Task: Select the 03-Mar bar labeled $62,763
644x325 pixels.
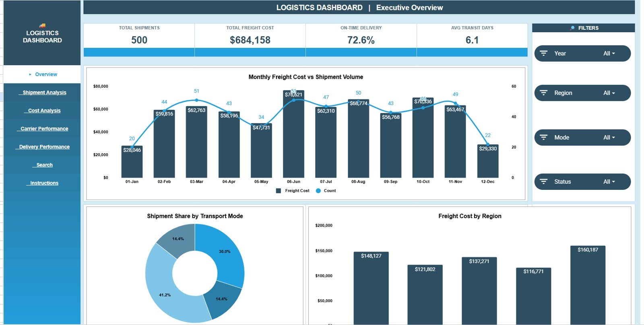Action: [196, 142]
